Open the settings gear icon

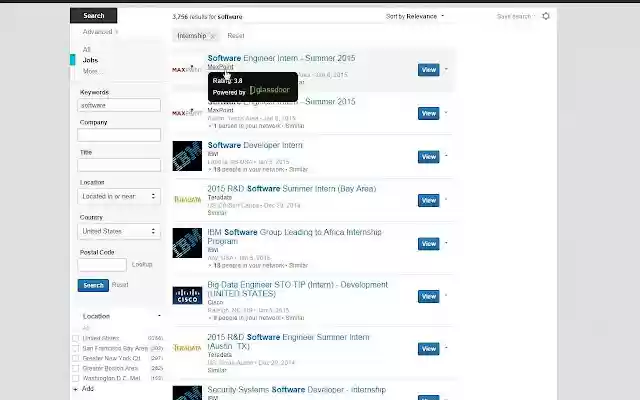[546, 16]
